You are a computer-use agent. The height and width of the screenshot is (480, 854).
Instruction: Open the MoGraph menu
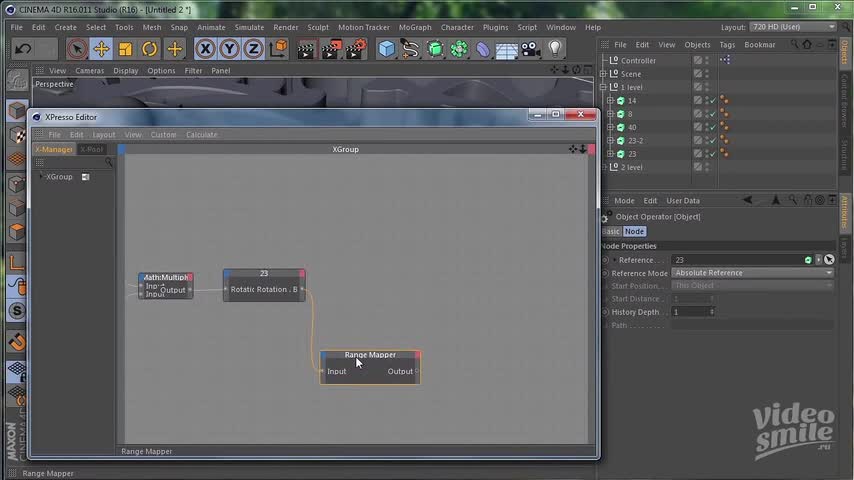pyautogui.click(x=414, y=27)
